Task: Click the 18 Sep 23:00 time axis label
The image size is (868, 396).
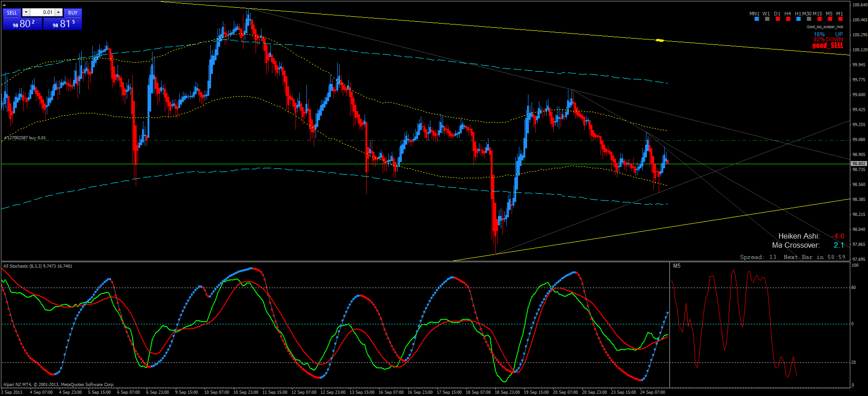Action: pos(507,392)
